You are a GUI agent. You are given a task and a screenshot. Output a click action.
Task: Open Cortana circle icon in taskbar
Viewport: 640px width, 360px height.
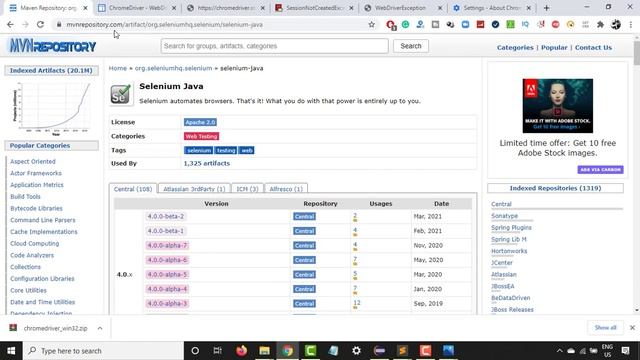coord(195,351)
